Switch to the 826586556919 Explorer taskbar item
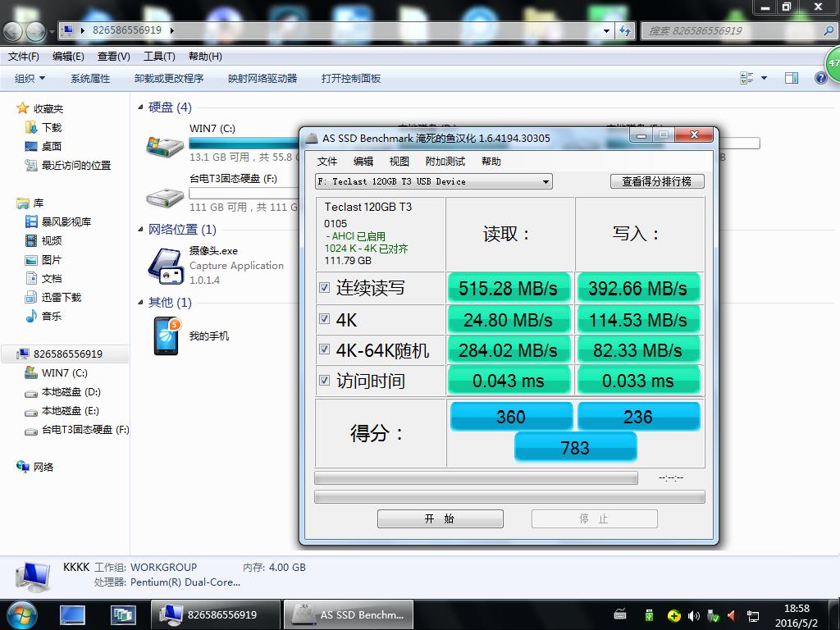The width and height of the screenshot is (840, 630). point(216,615)
